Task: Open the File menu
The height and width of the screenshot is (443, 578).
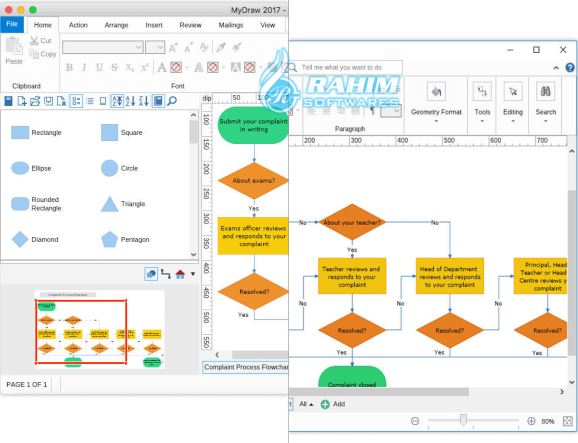Action: pos(12,24)
